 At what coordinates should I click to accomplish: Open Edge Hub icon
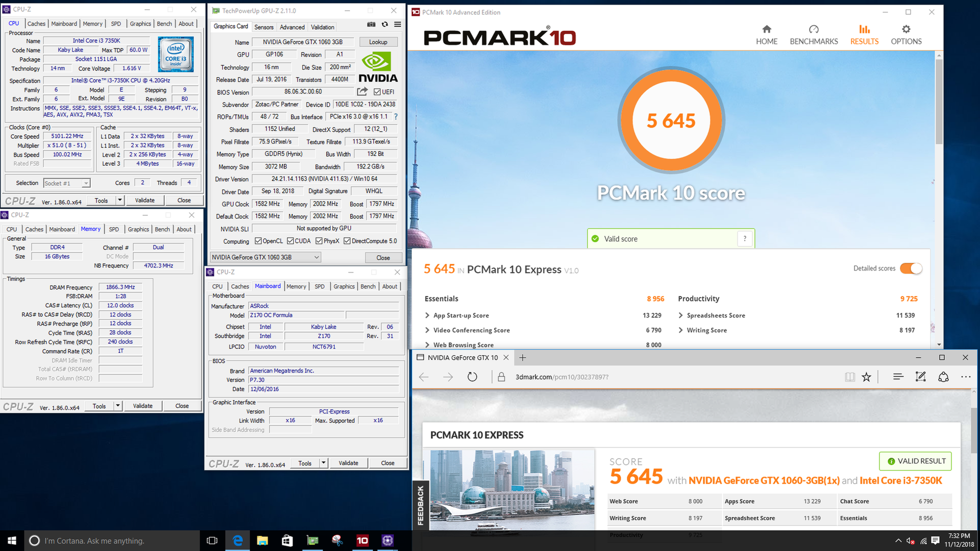click(898, 377)
